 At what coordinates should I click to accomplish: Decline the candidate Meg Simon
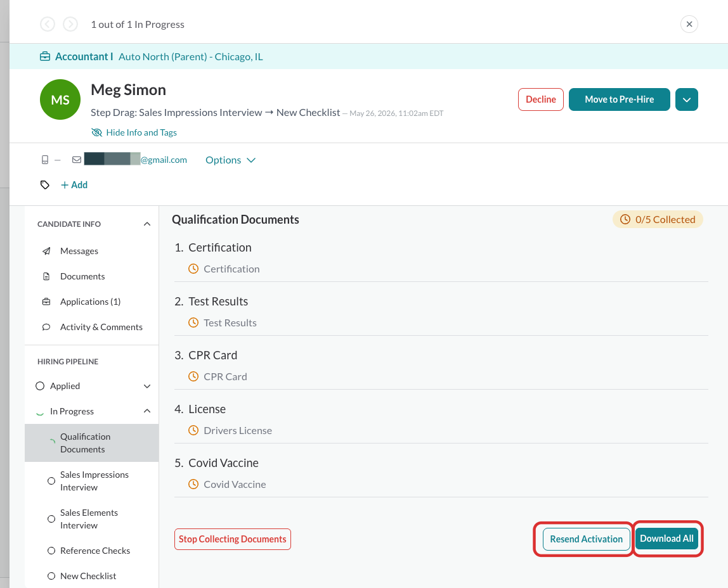(x=540, y=99)
